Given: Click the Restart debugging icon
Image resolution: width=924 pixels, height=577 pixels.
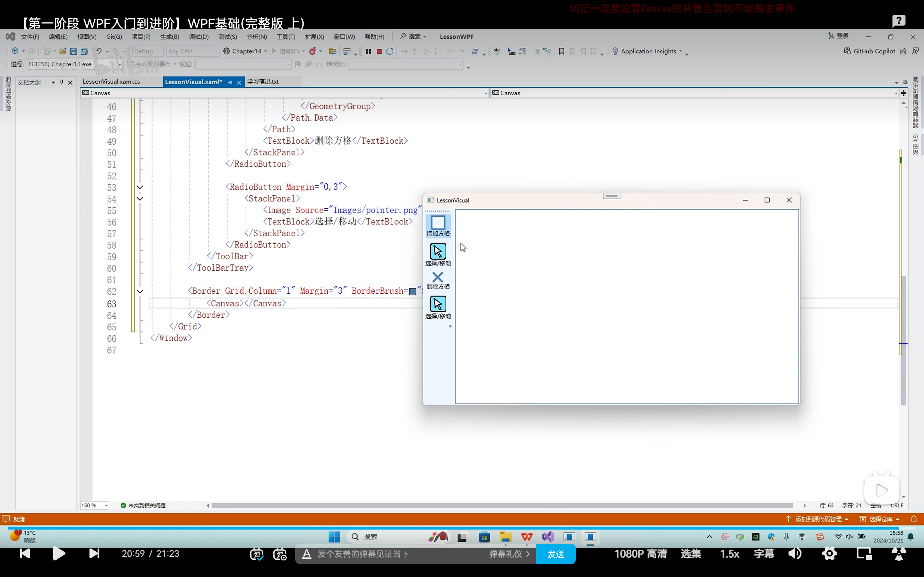Looking at the screenshot, I should click(389, 51).
